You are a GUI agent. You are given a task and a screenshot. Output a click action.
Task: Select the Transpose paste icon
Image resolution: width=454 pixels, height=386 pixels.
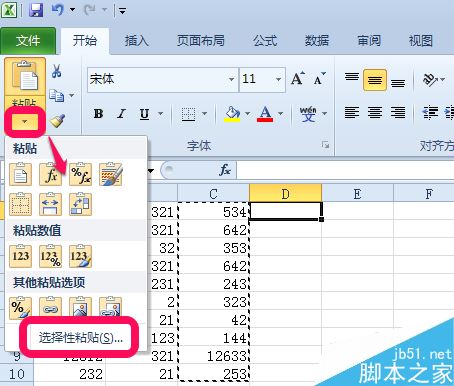pos(80,204)
